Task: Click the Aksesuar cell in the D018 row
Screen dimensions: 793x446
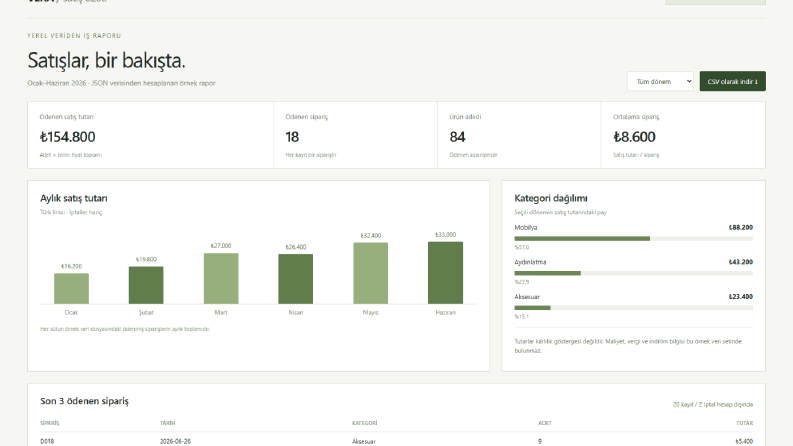Action: pyautogui.click(x=364, y=441)
